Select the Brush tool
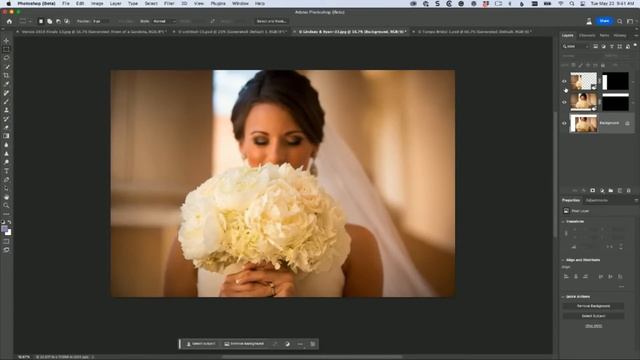This screenshot has height=360, width=640. coord(6,102)
